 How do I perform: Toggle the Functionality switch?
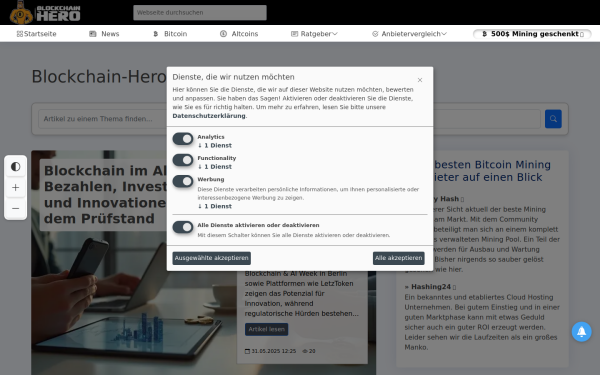click(183, 160)
